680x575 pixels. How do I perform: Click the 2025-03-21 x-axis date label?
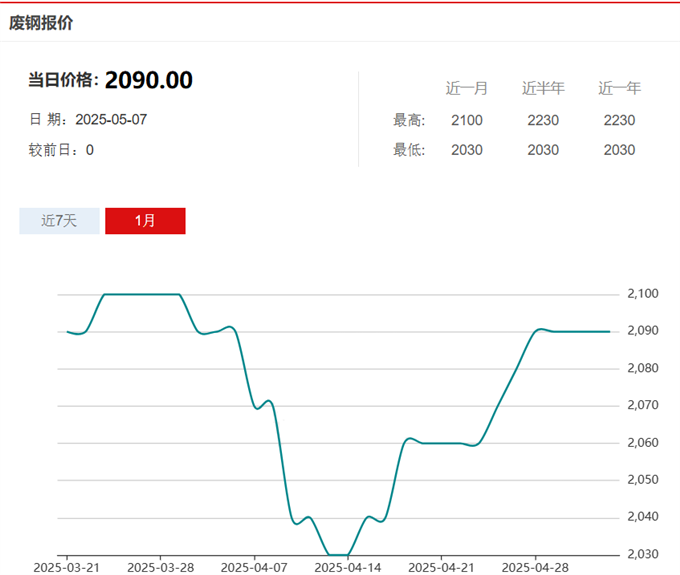(66, 567)
